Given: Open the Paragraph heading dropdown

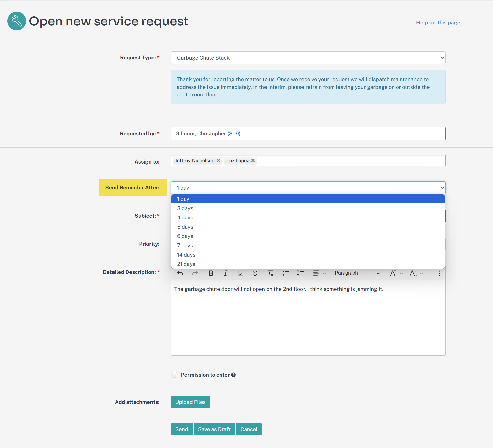Looking at the screenshot, I should click(357, 273).
